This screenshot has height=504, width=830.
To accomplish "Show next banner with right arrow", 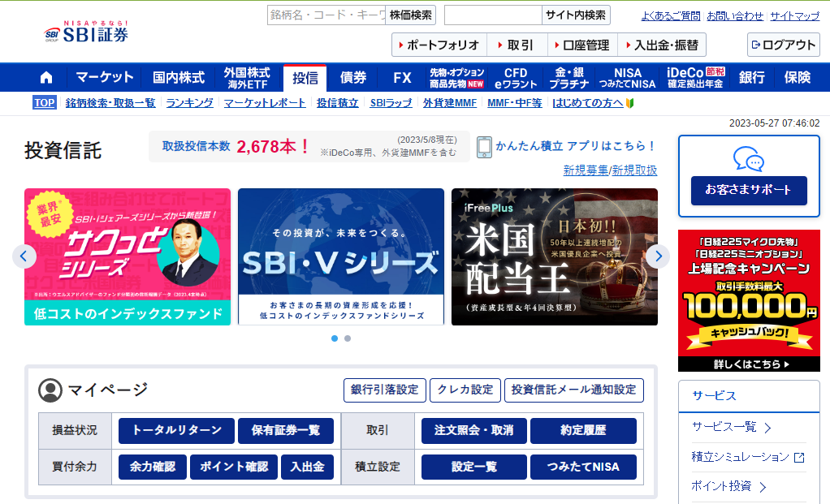I will pyautogui.click(x=658, y=256).
